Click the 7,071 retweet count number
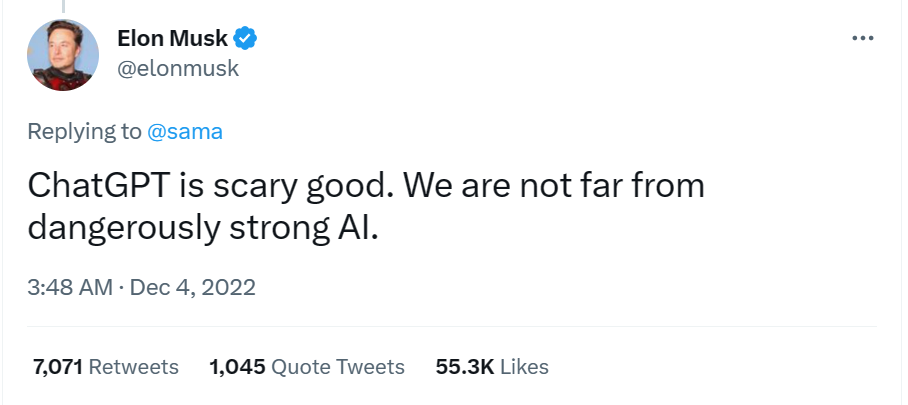This screenshot has height=405, width=908. [x=57, y=367]
